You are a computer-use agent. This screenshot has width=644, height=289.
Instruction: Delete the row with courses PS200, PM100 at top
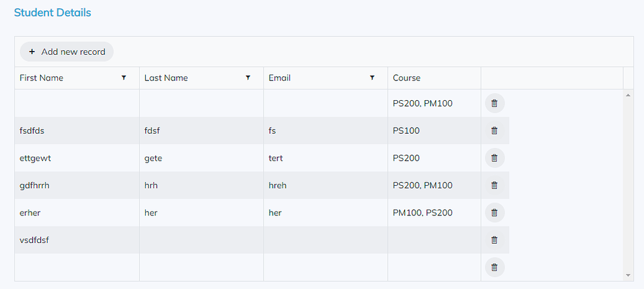coord(494,103)
